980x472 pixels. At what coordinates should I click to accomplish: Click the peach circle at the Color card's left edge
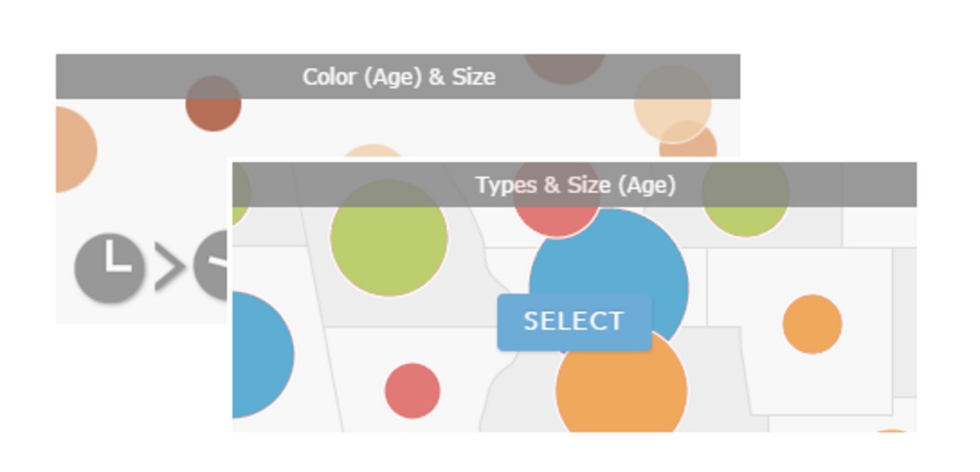point(75,150)
